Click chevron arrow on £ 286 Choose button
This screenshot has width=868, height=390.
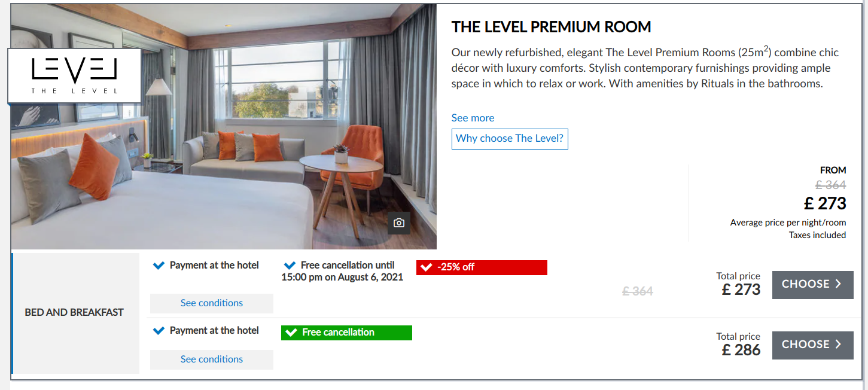pos(839,345)
